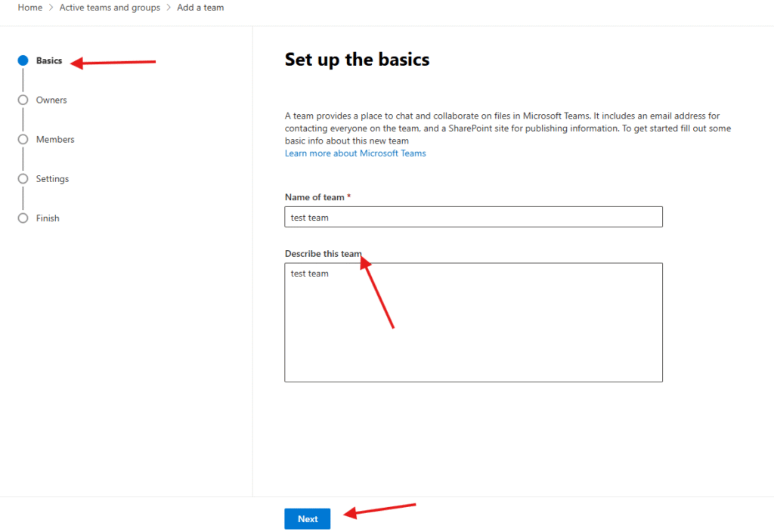Click the Members step circle indicator
The image size is (774, 532).
coord(23,139)
